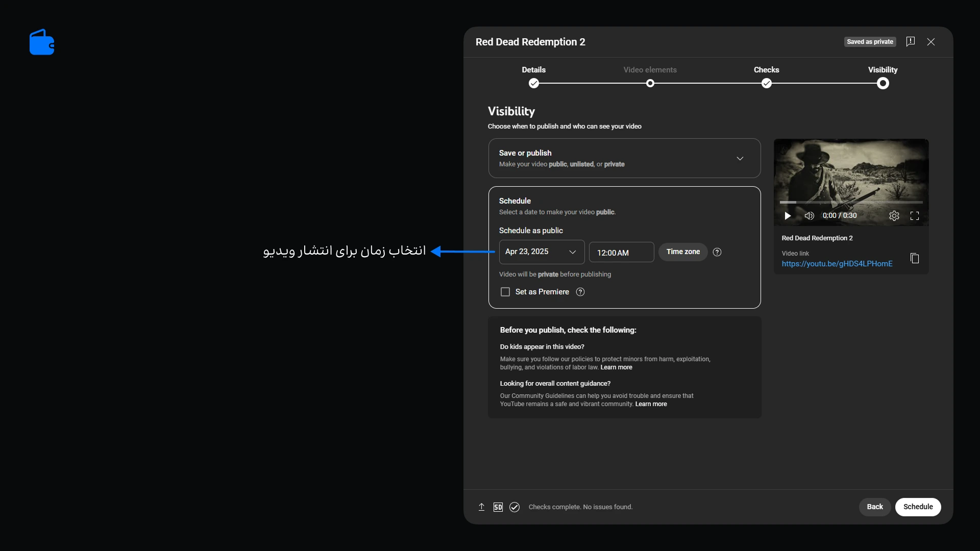
Task: Mute the preview volume speaker icon
Action: 809,216
